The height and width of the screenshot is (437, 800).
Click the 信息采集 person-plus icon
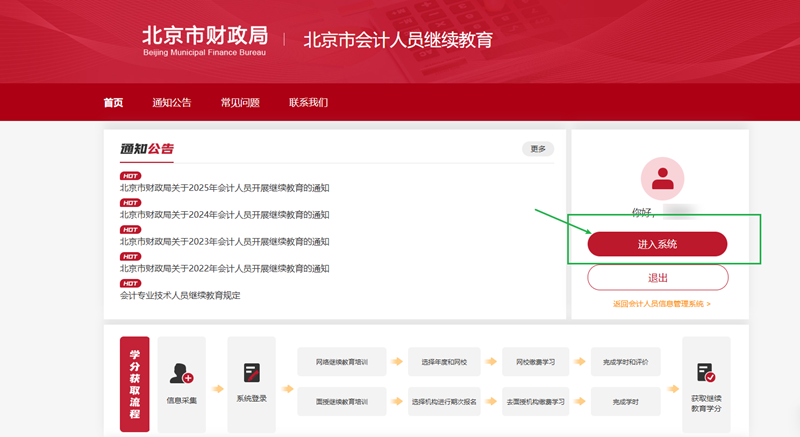tap(181, 373)
